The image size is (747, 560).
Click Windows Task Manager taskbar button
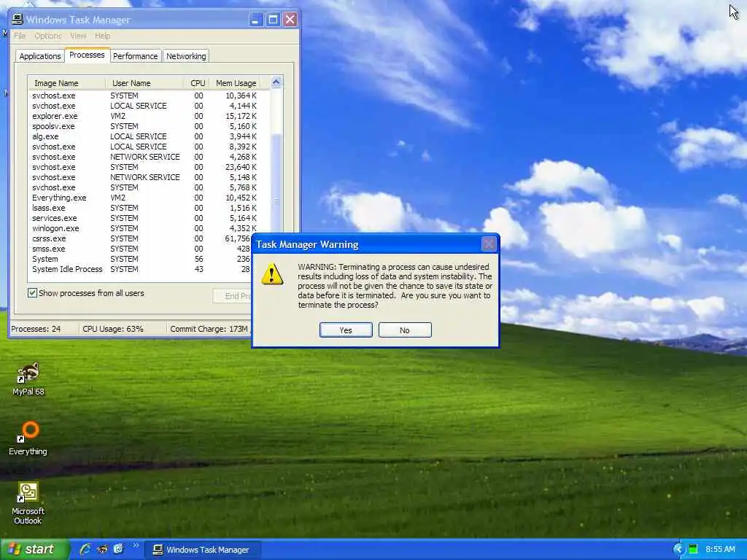pos(203,550)
